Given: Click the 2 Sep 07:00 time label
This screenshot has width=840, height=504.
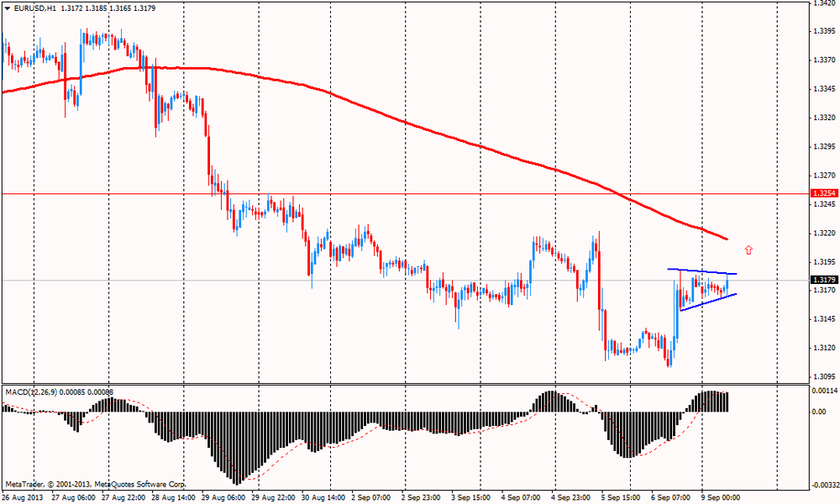Looking at the screenshot, I should pyautogui.click(x=371, y=497).
